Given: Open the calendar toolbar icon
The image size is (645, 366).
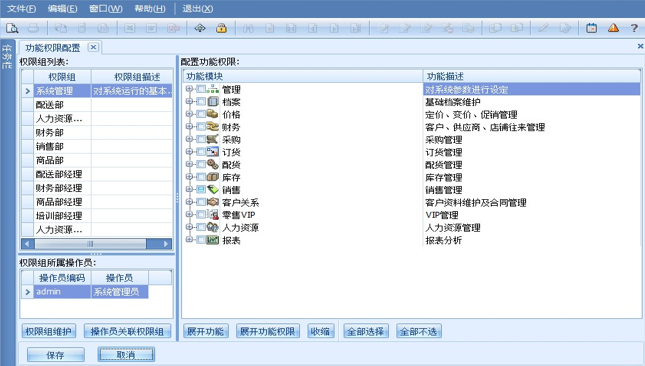Looking at the screenshot, I should pyautogui.click(x=592, y=28).
